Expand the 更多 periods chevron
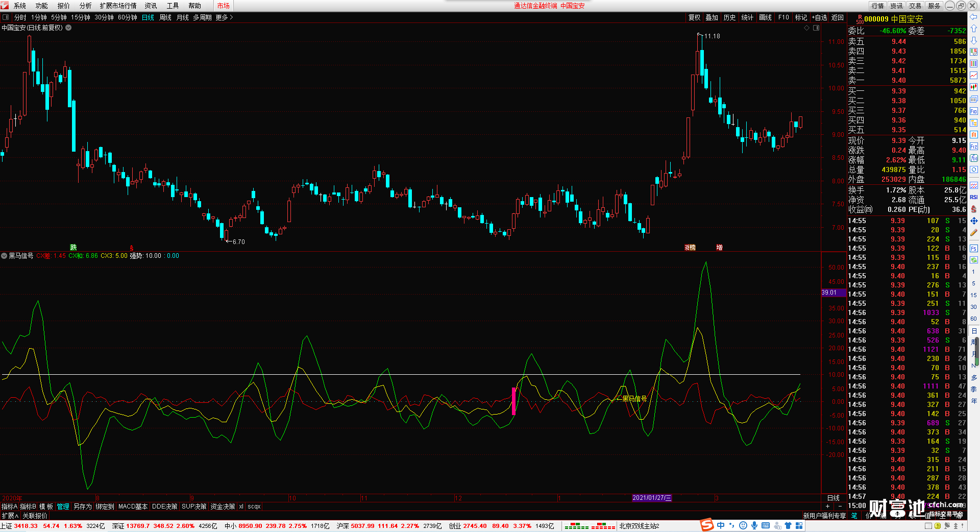 pyautogui.click(x=231, y=17)
